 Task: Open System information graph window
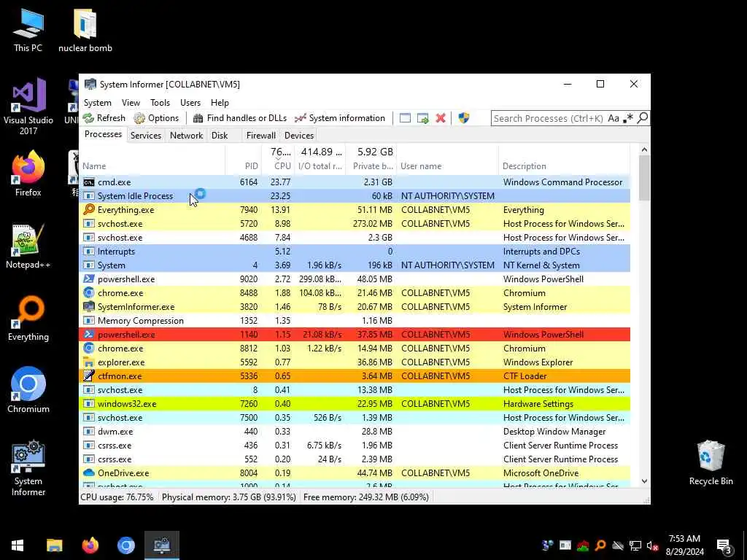340,118
